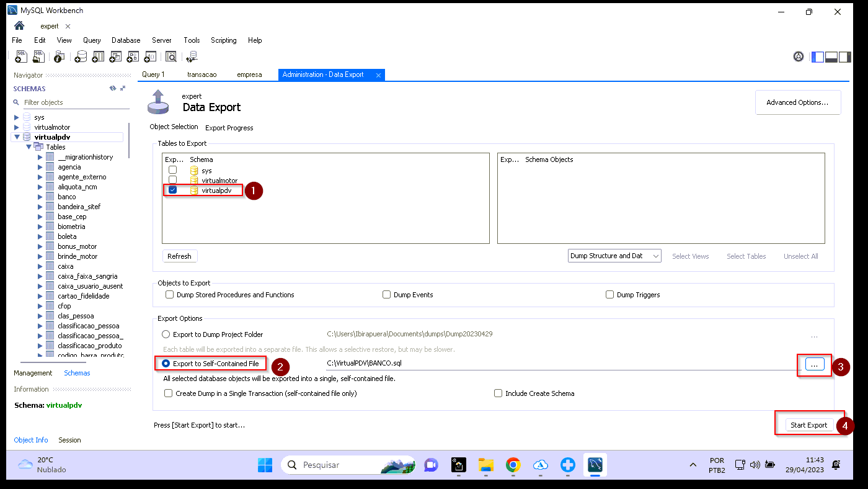Open File Explorer from taskbar
The height and width of the screenshot is (489, 868).
click(x=485, y=464)
